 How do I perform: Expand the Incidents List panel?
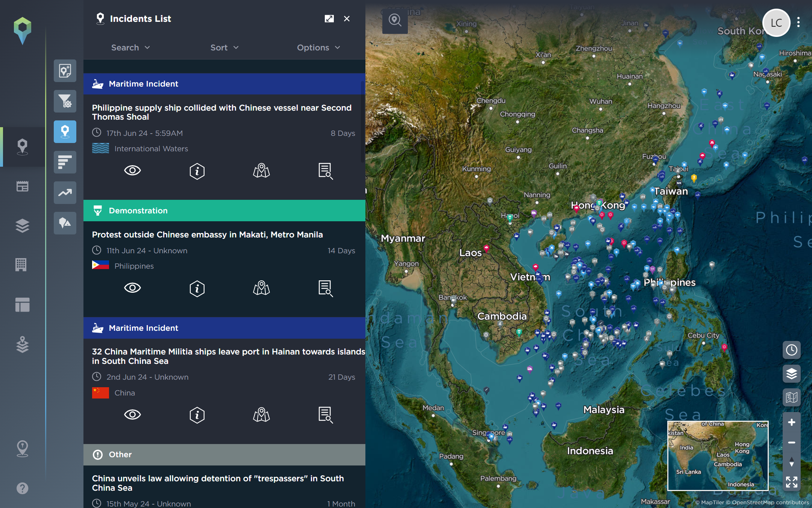pyautogui.click(x=329, y=18)
